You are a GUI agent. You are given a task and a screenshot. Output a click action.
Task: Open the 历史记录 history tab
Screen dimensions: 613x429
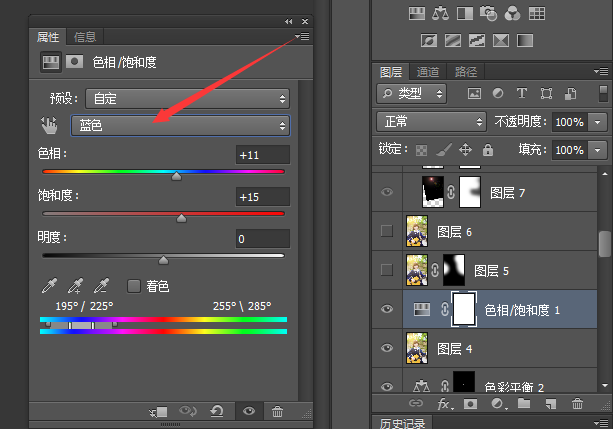[402, 423]
